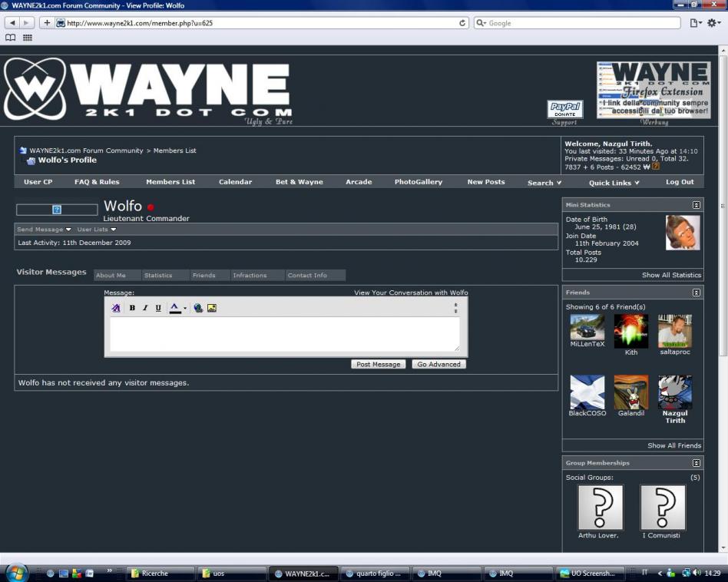The width and height of the screenshot is (728, 582).
Task: Click the Windows Start button
Action: 15,572
